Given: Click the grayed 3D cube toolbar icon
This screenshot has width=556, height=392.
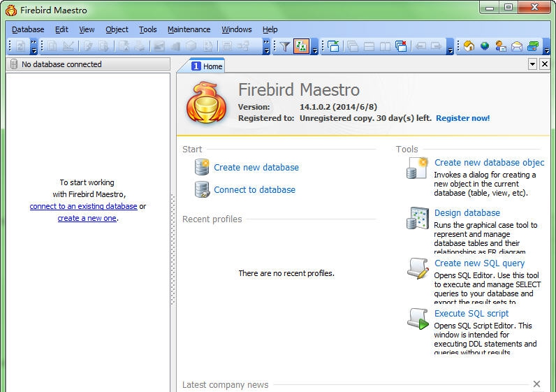Looking at the screenshot, I should click(191, 47).
